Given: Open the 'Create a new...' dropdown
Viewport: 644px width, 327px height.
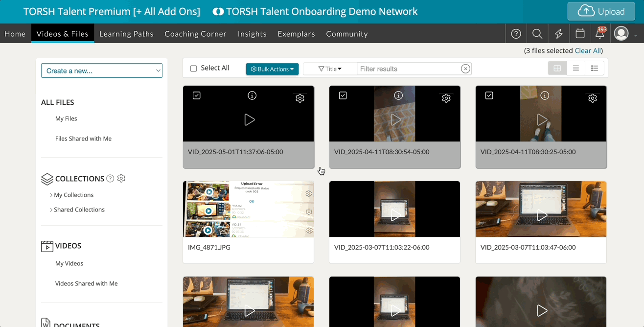Looking at the screenshot, I should point(102,70).
